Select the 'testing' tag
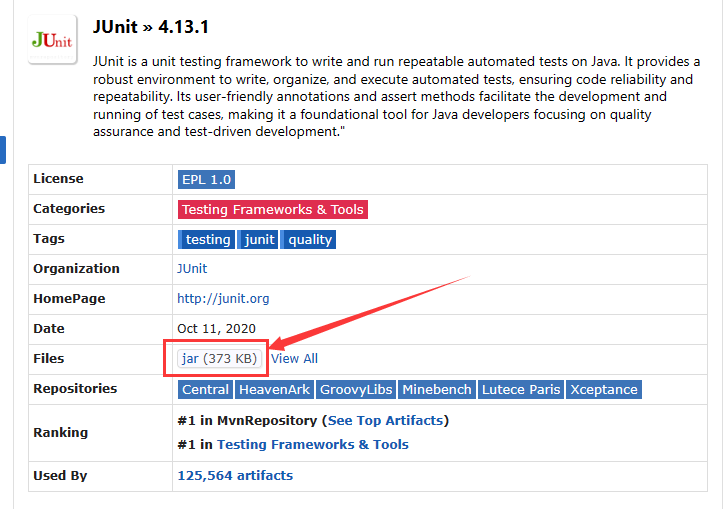Screen dimensions: 725x509 click(208, 240)
